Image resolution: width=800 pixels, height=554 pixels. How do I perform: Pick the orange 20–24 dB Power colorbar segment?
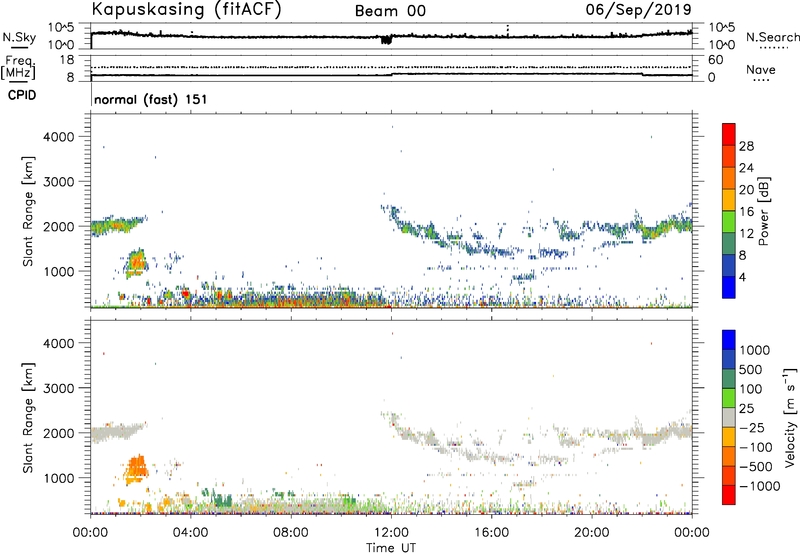click(x=729, y=178)
